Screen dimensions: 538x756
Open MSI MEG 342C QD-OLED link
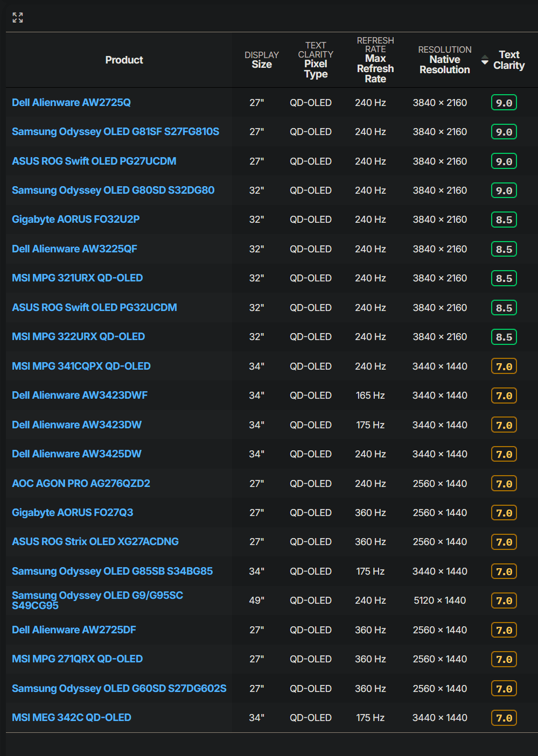(x=72, y=717)
